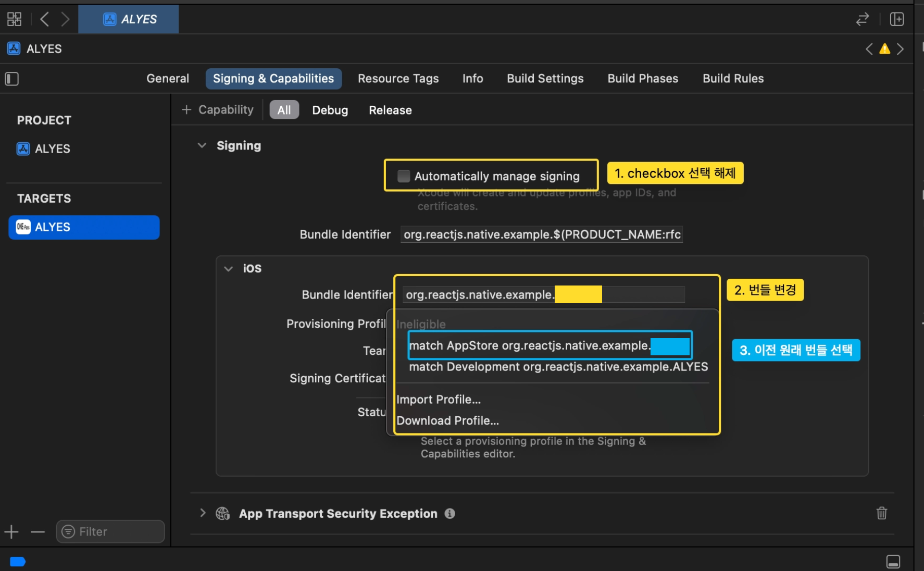Image resolution: width=924 pixels, height=571 pixels.
Task: Select ALYES under PROJECT
Action: (44, 149)
